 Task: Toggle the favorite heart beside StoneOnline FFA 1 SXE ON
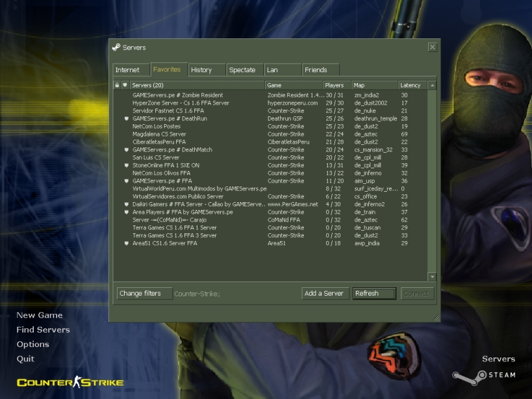tap(126, 165)
